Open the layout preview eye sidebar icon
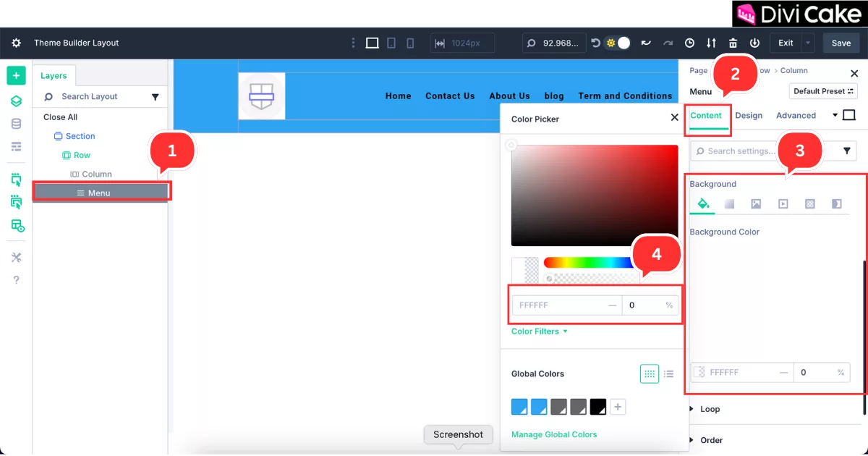The height and width of the screenshot is (456, 868). tap(17, 226)
